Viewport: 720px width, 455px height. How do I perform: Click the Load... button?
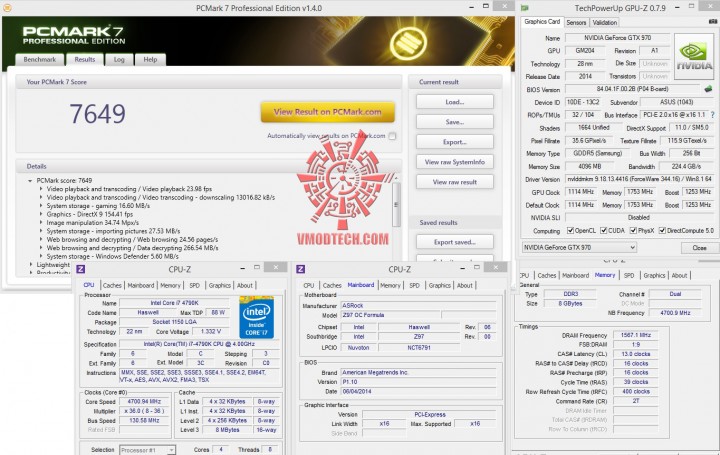(x=455, y=102)
